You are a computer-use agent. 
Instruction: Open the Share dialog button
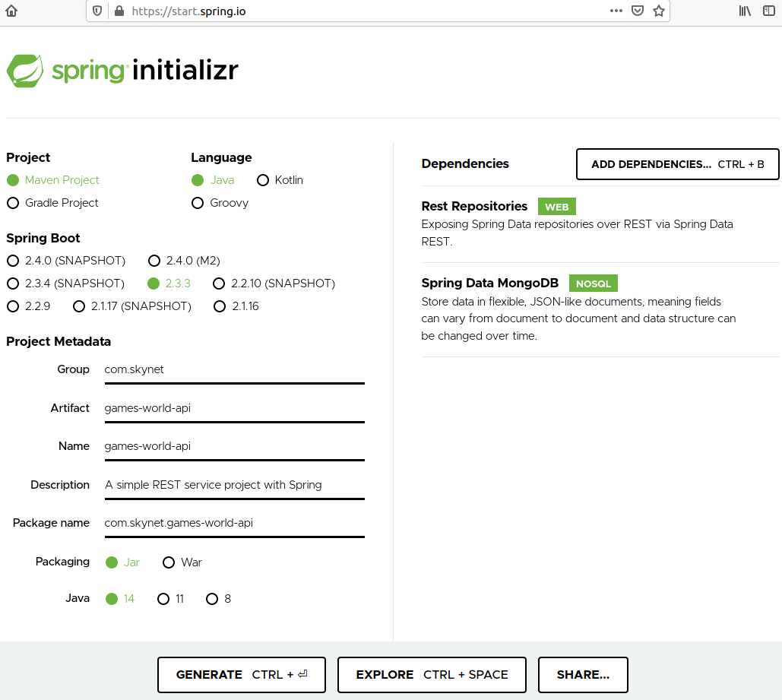583,674
